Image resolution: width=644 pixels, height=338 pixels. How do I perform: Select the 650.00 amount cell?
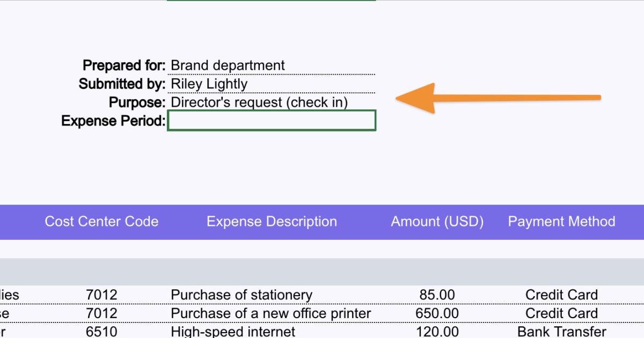tap(436, 313)
